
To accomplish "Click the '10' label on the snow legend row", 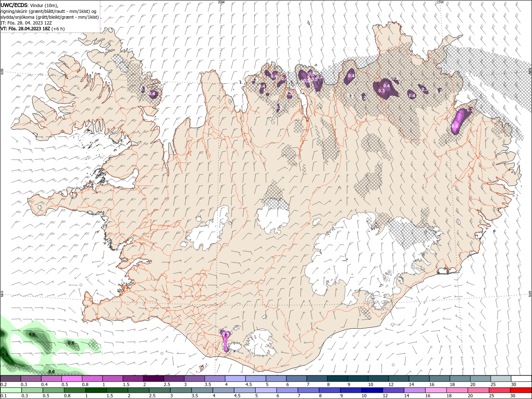I will [370, 384].
